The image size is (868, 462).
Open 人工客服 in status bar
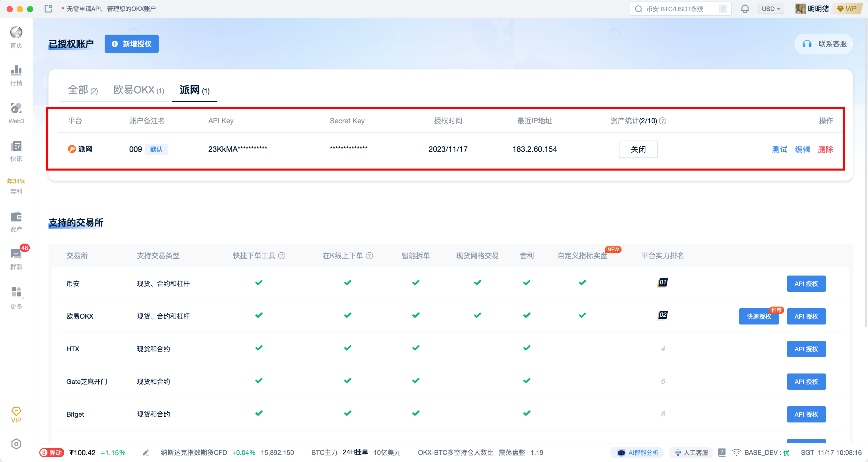pyautogui.click(x=691, y=453)
